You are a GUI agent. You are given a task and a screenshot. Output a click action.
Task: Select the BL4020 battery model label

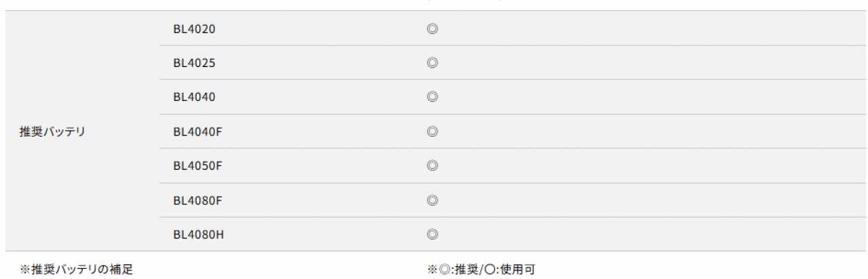coord(194,28)
